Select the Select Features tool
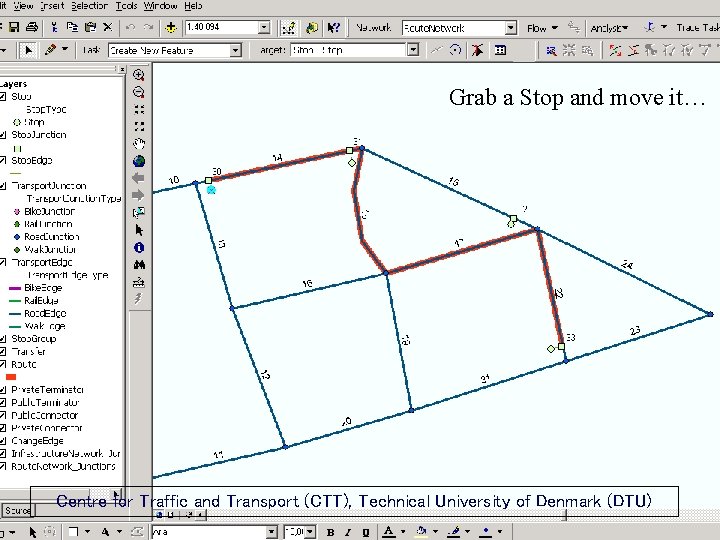 point(139,213)
